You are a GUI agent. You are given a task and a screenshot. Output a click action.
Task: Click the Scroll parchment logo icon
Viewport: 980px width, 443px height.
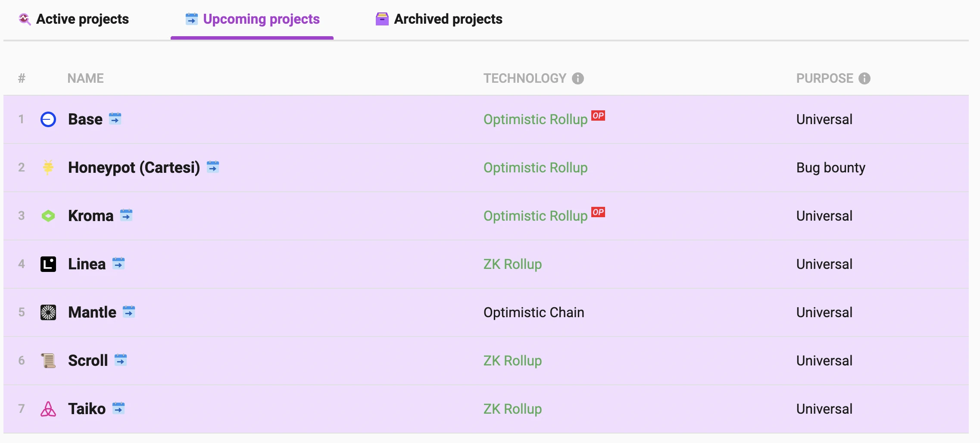[x=48, y=360]
